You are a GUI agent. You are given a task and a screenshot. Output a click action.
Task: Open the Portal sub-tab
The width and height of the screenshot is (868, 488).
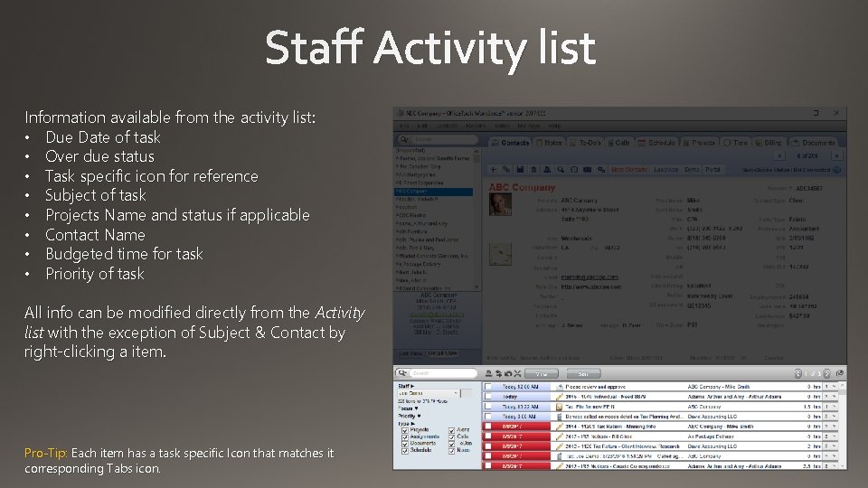coord(712,169)
